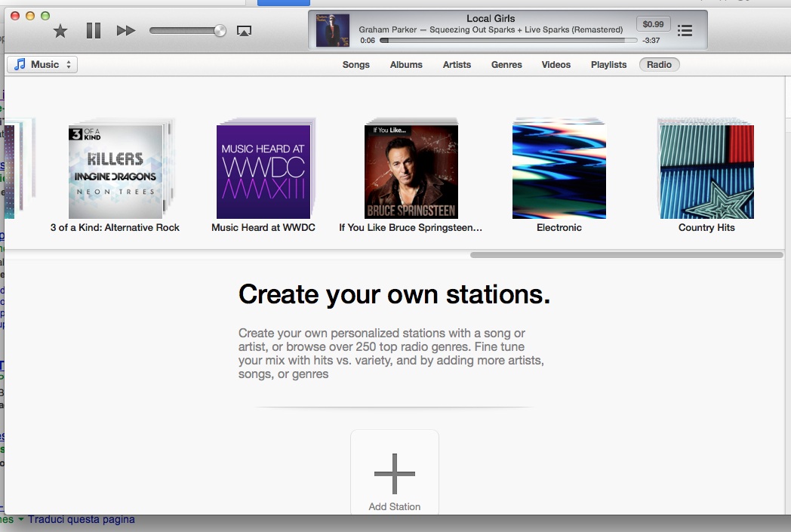Pause the currently playing song
Image resolution: width=791 pixels, height=532 pixels.
point(94,31)
